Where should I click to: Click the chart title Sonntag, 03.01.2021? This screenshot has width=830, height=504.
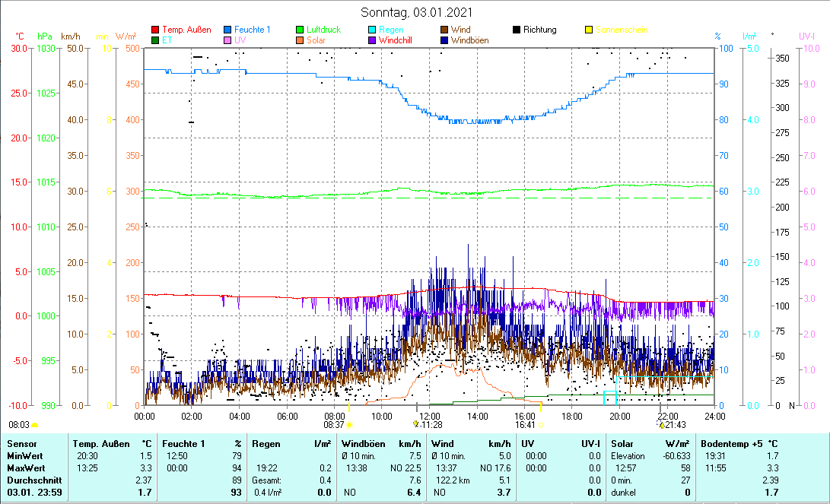click(415, 12)
